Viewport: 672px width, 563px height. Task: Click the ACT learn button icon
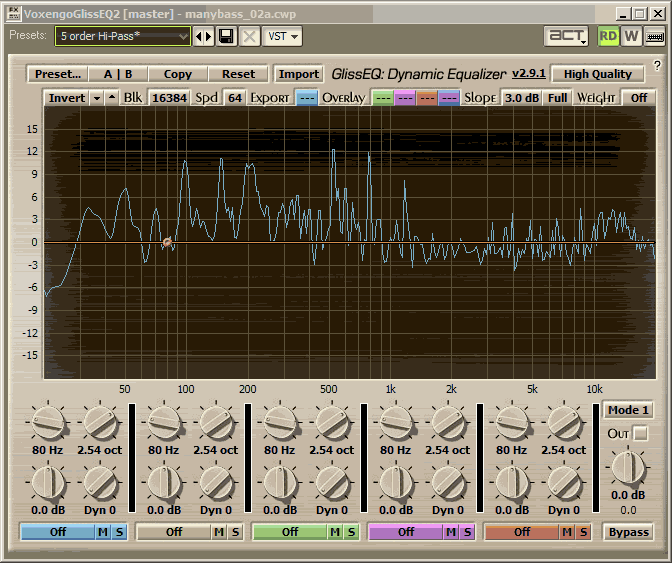point(566,37)
